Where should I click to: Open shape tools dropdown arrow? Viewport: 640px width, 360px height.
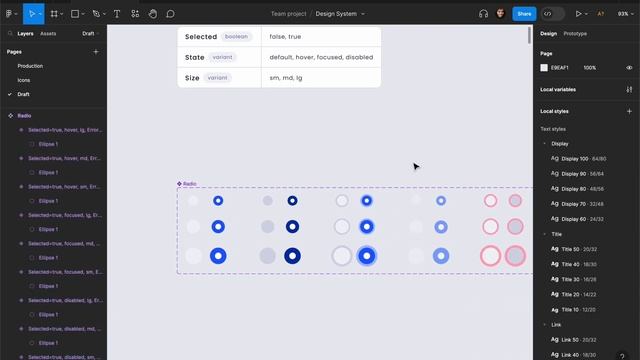click(x=83, y=14)
